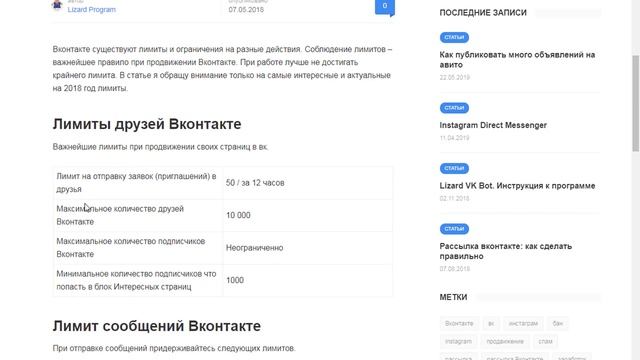Click the date 07.08.2018 under Рассылка post
Image resolution: width=640 pixels, height=360 pixels.
pyautogui.click(x=454, y=269)
